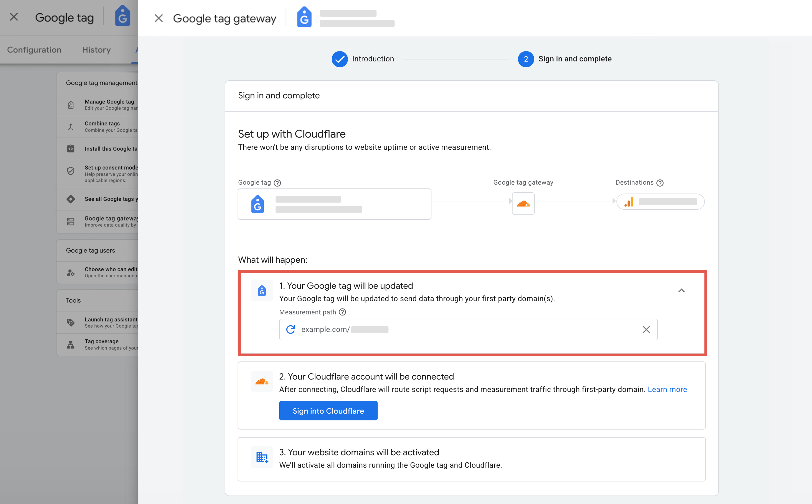Click the Google tag gateway diagram label

click(x=523, y=182)
